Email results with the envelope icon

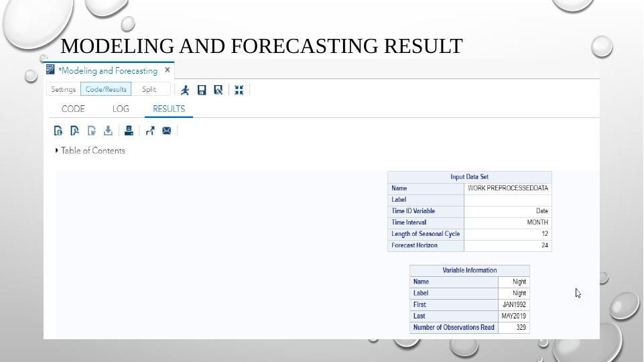167,131
